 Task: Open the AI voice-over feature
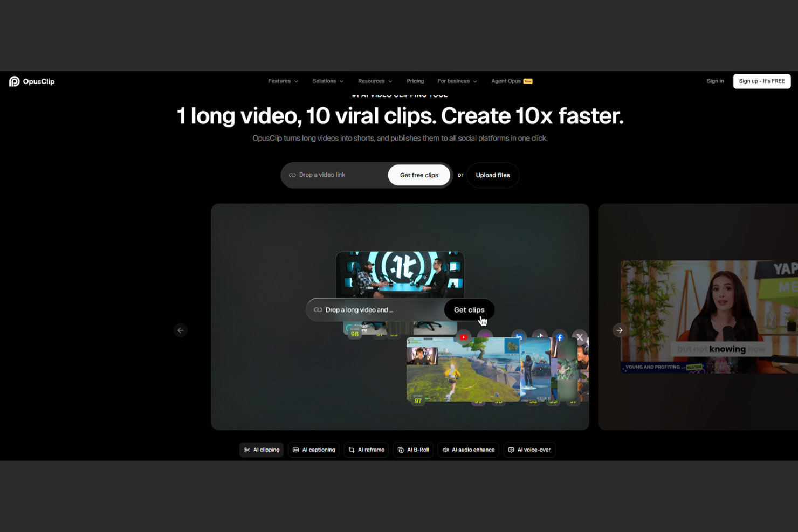[529, 450]
